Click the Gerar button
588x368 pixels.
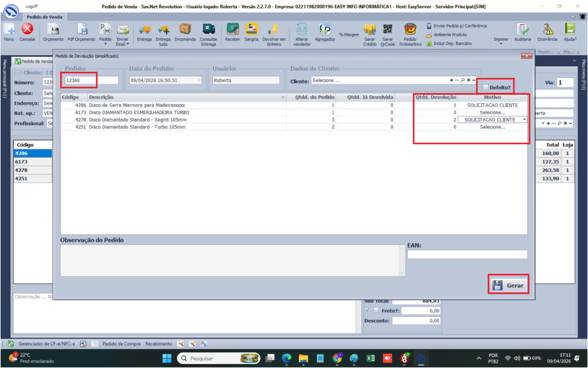point(508,285)
